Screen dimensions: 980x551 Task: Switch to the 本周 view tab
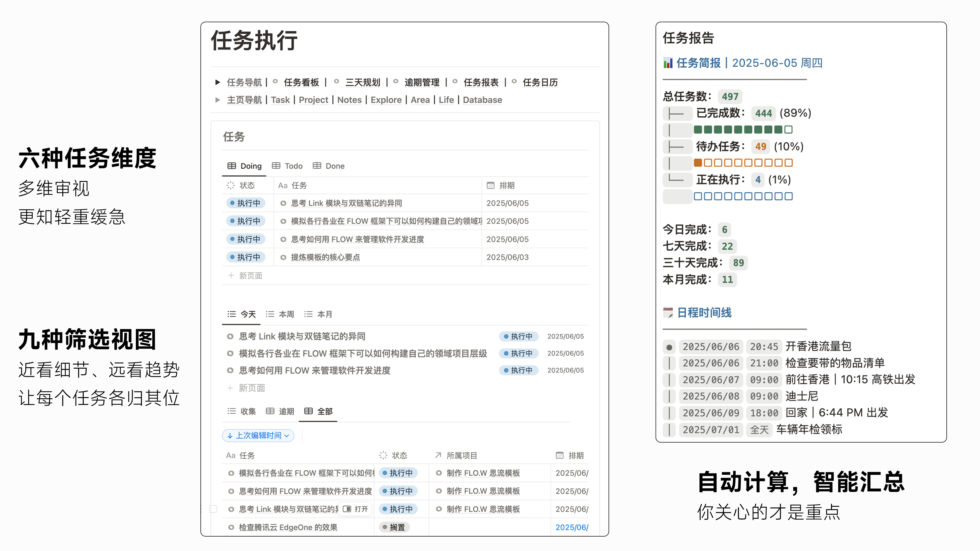[286, 314]
